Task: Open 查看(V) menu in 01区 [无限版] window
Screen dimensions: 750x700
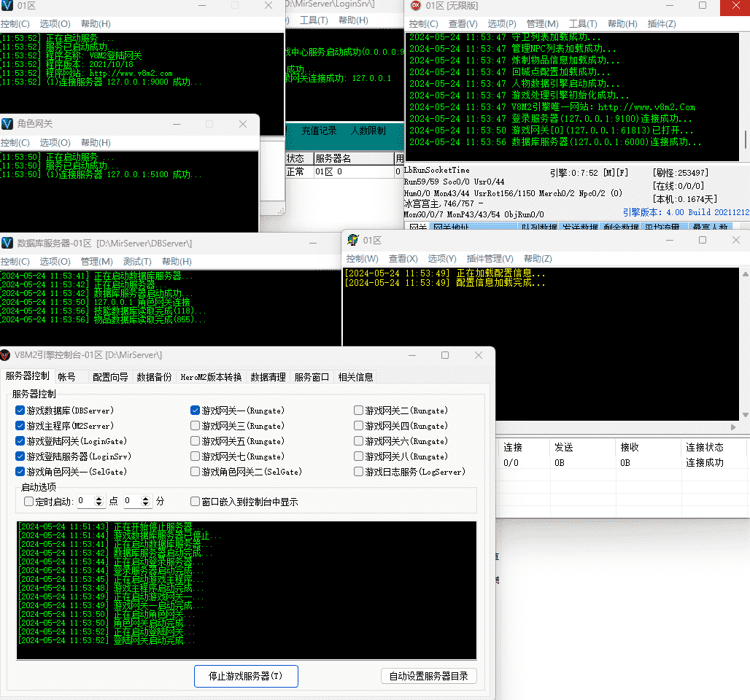Action: [x=463, y=24]
